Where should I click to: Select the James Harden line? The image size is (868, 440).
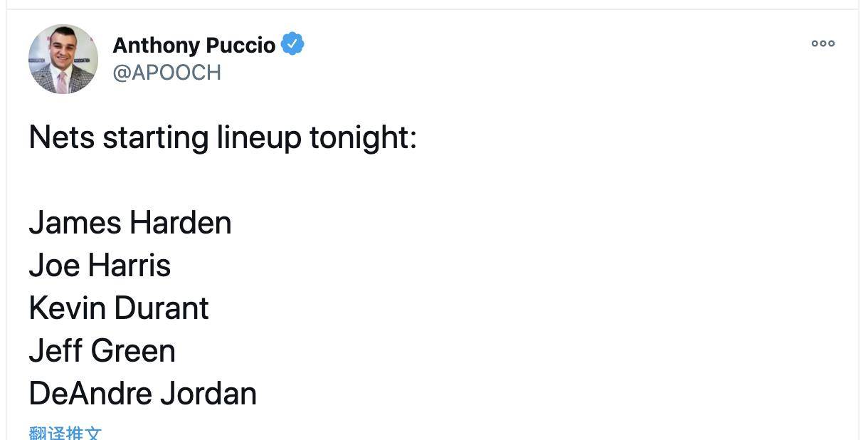130,223
